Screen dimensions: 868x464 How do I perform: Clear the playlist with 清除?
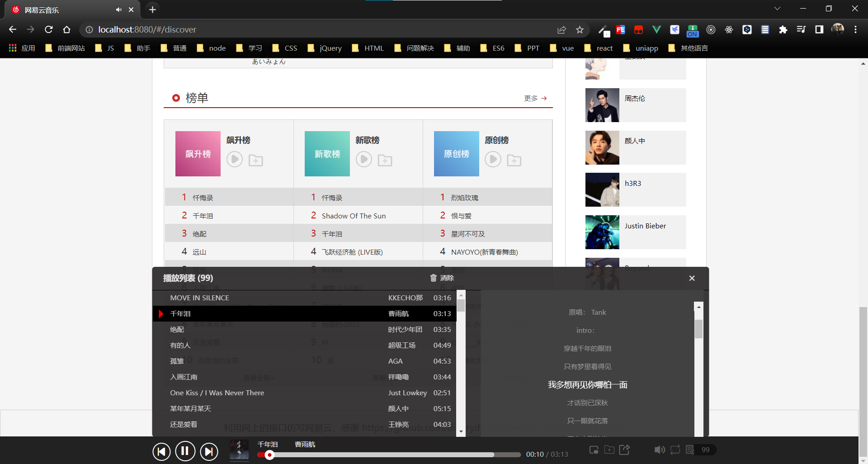click(x=442, y=278)
